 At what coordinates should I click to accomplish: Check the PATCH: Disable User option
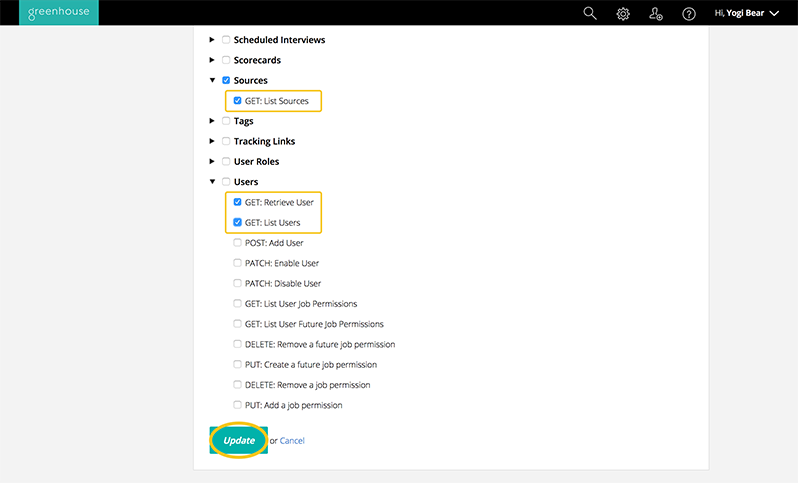[x=237, y=284]
